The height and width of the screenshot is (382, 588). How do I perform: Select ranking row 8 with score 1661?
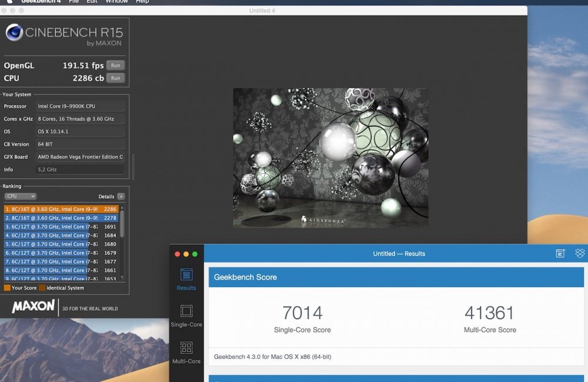61,270
